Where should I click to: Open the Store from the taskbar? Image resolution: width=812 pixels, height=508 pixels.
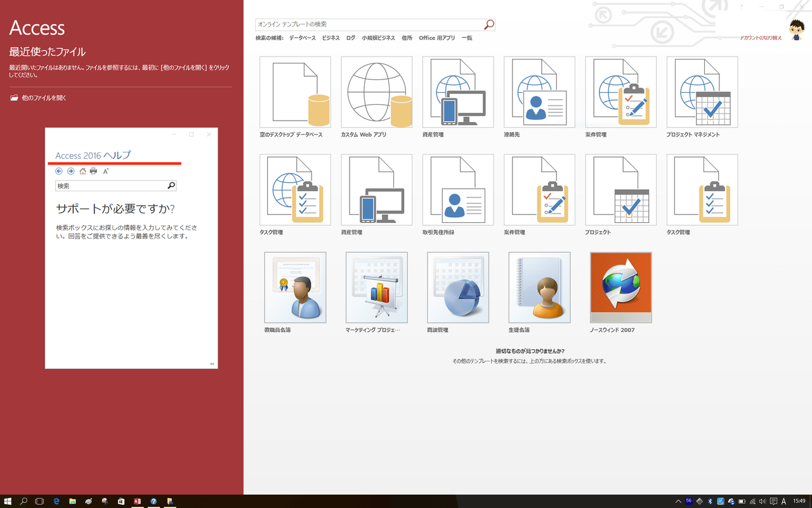(x=121, y=501)
